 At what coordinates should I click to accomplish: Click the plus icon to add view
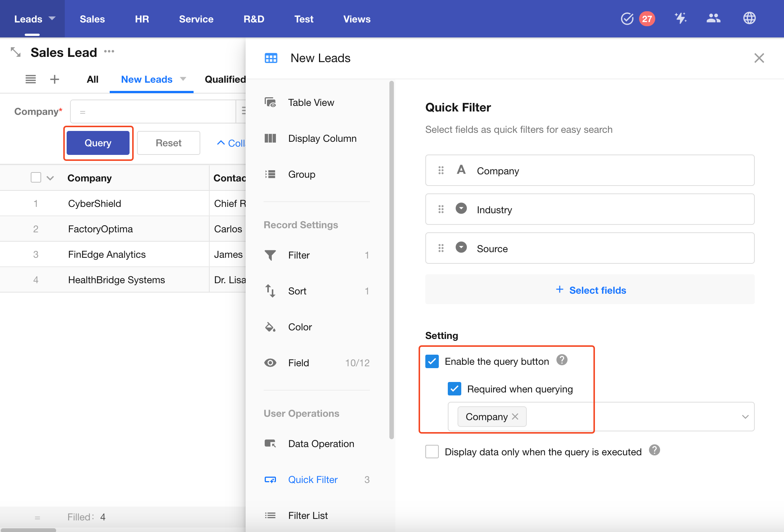[55, 79]
